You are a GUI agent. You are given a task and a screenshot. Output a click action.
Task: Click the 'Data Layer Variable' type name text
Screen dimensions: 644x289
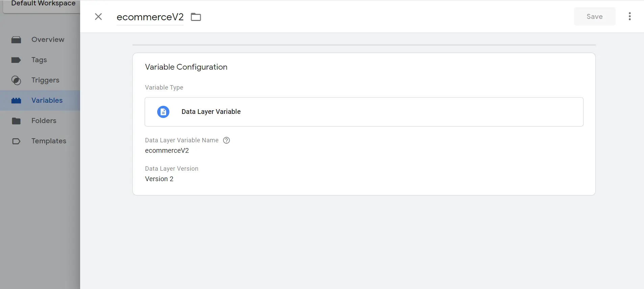pos(211,112)
